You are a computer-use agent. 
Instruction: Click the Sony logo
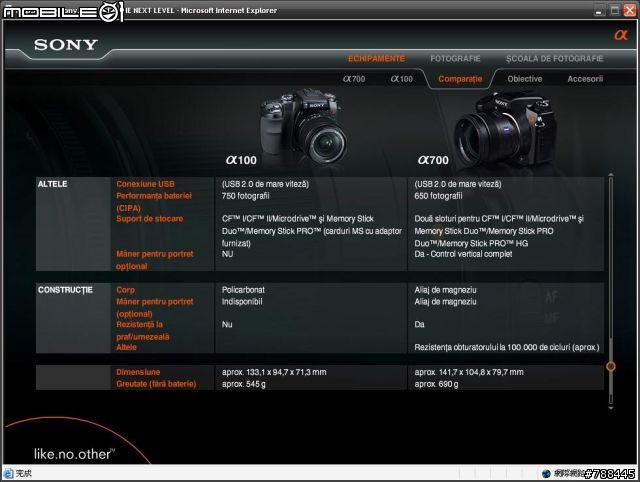tap(66, 44)
